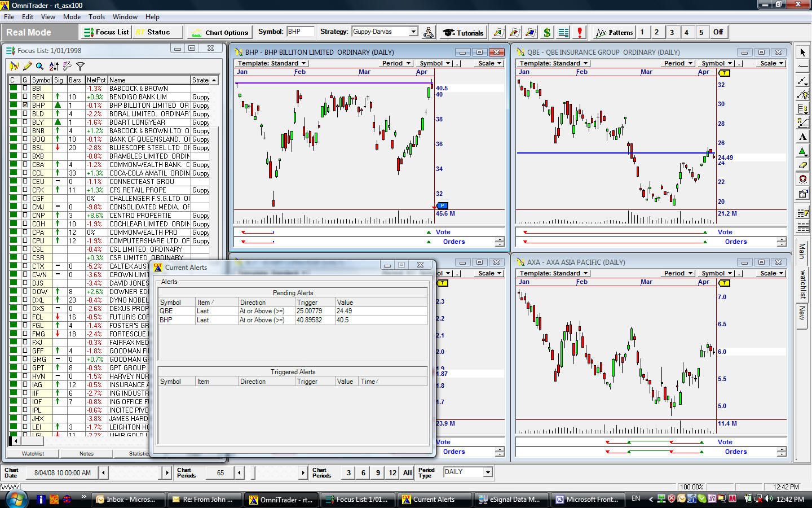Click the green dollar sign toolbar icon
Image resolution: width=812 pixels, height=508 pixels.
546,32
